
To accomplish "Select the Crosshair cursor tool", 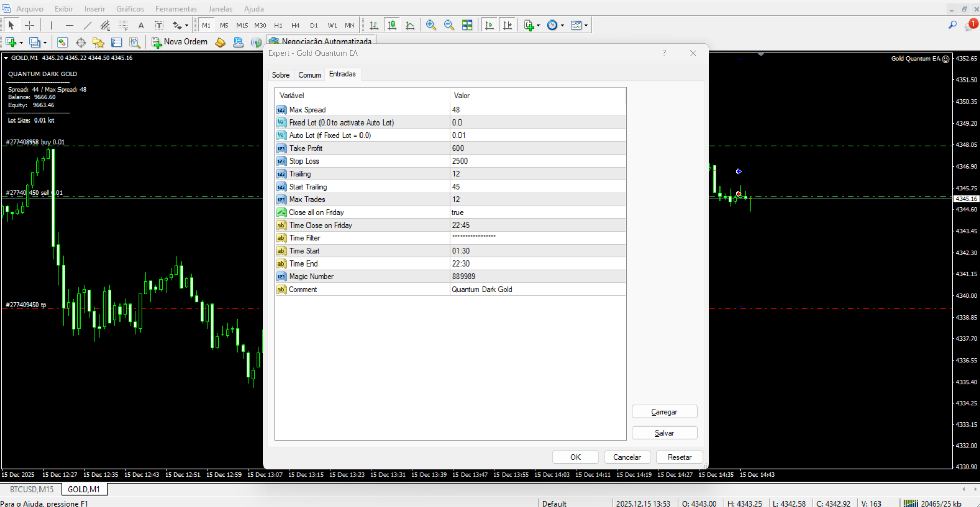I will point(30,25).
